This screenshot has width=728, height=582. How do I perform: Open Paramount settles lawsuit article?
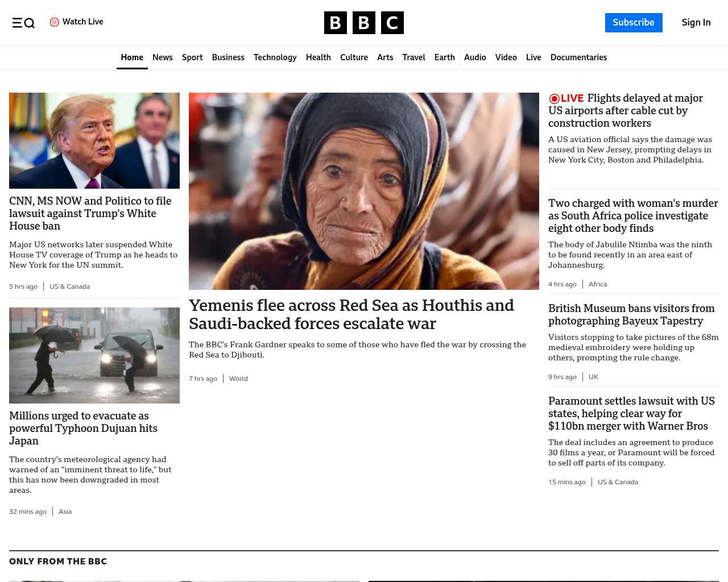631,413
